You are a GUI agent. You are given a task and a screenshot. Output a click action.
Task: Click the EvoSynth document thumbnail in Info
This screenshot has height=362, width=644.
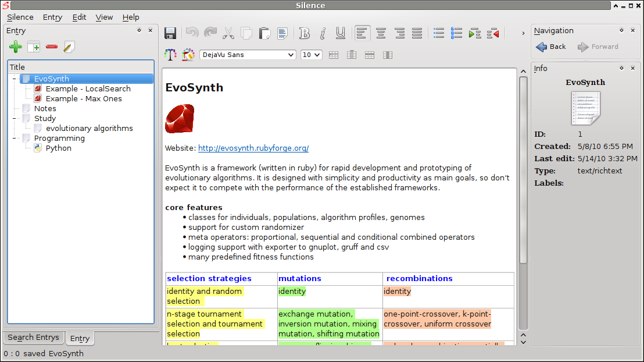click(x=586, y=108)
